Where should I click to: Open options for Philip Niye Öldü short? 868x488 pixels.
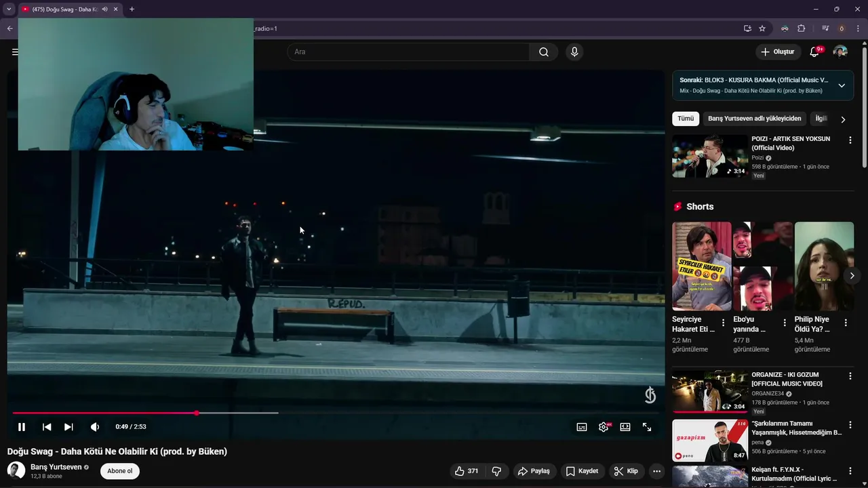[846, 323]
